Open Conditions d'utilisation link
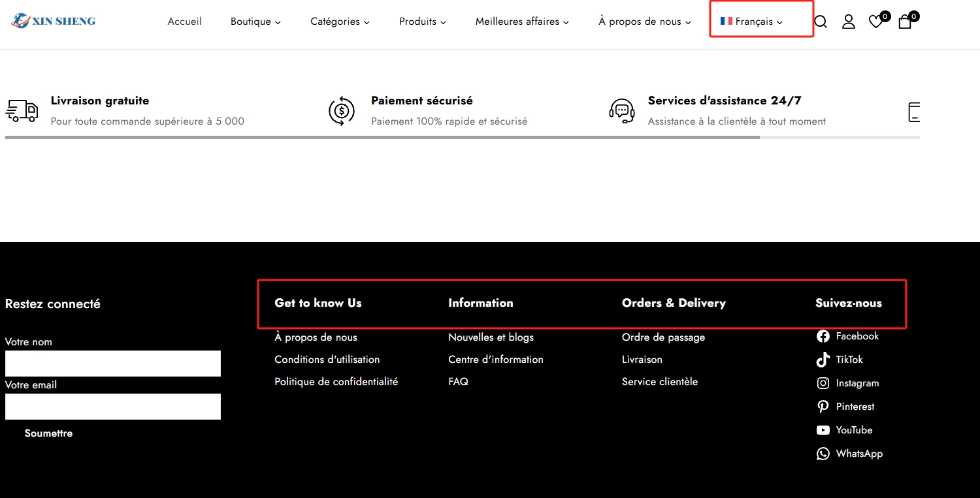The width and height of the screenshot is (980, 498). click(327, 360)
